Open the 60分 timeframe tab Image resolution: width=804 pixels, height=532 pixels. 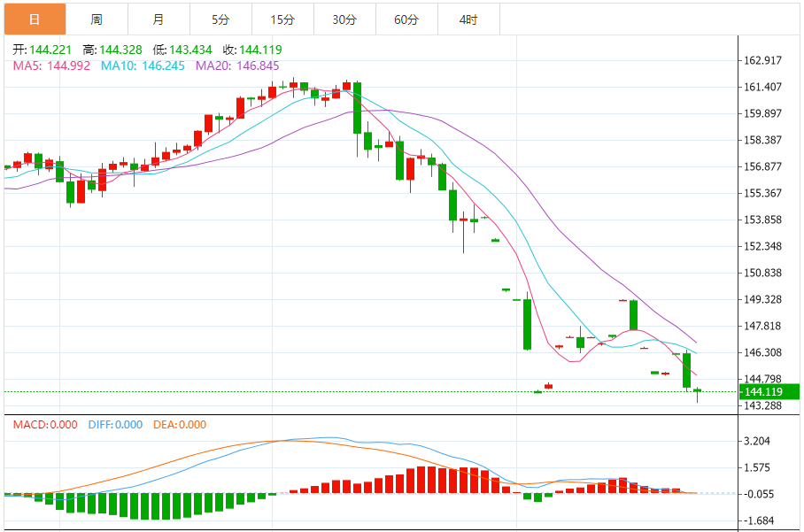tap(406, 19)
